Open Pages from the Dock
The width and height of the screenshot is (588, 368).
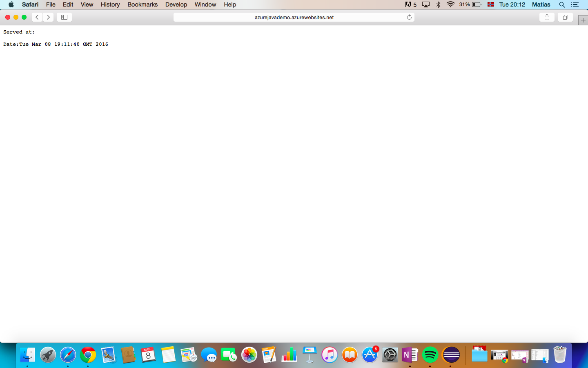(x=269, y=355)
